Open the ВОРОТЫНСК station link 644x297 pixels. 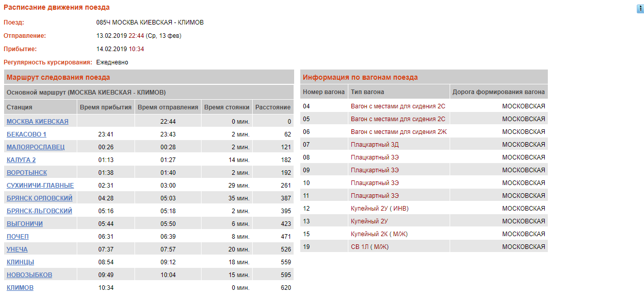tap(27, 173)
